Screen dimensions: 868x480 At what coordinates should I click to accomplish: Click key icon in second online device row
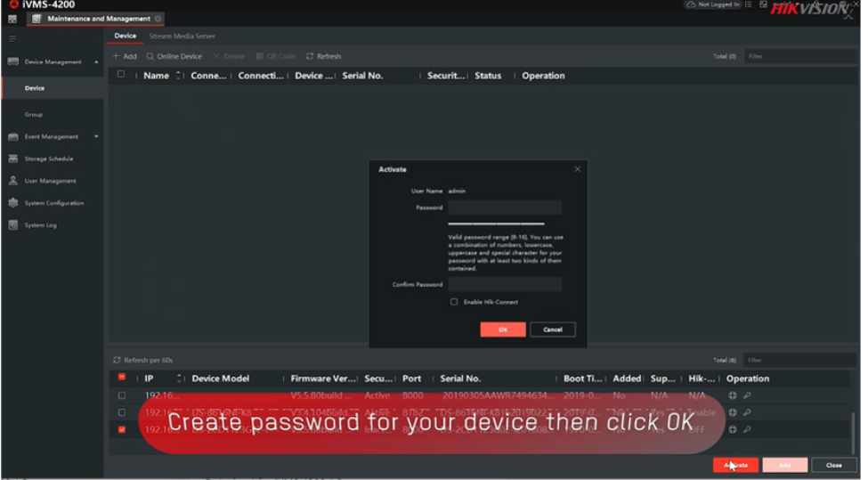pos(747,412)
